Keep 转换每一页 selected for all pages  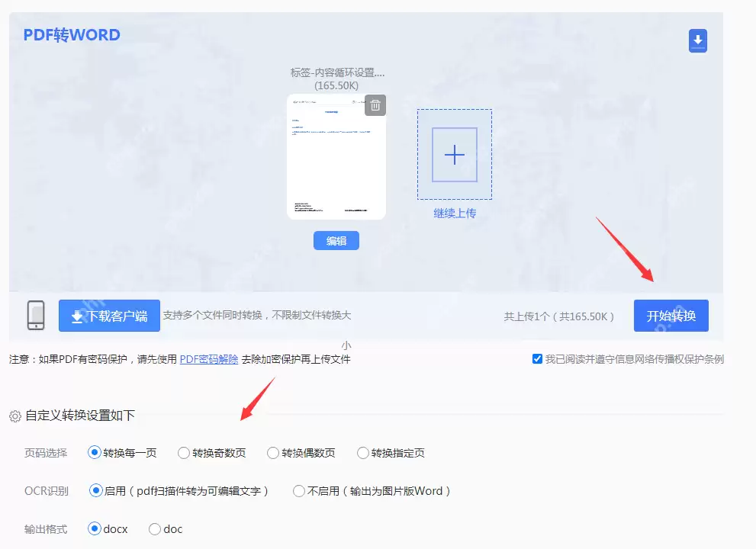[x=95, y=452]
